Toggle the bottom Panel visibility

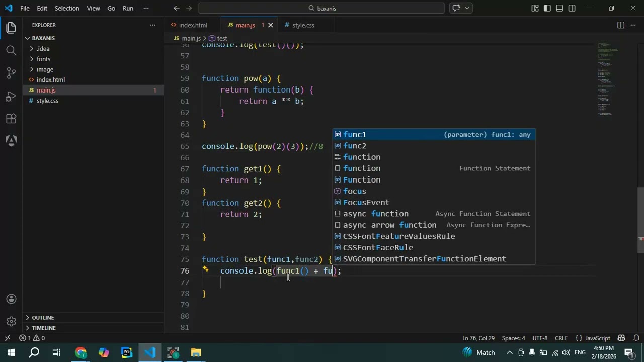[559, 8]
